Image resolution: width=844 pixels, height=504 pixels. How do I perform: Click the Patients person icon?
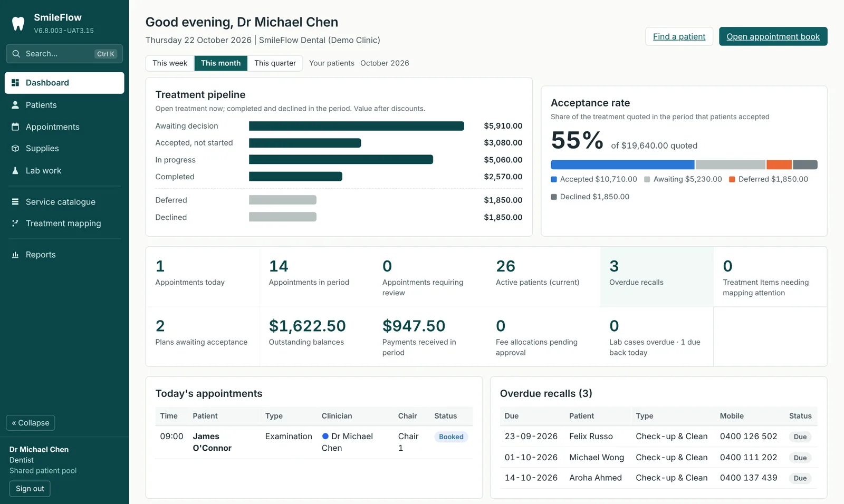[15, 105]
